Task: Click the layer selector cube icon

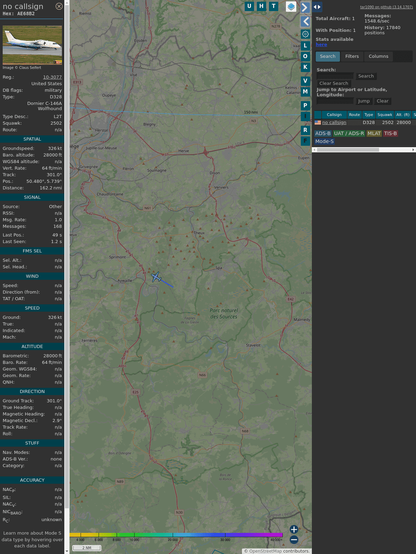Action: click(291, 6)
